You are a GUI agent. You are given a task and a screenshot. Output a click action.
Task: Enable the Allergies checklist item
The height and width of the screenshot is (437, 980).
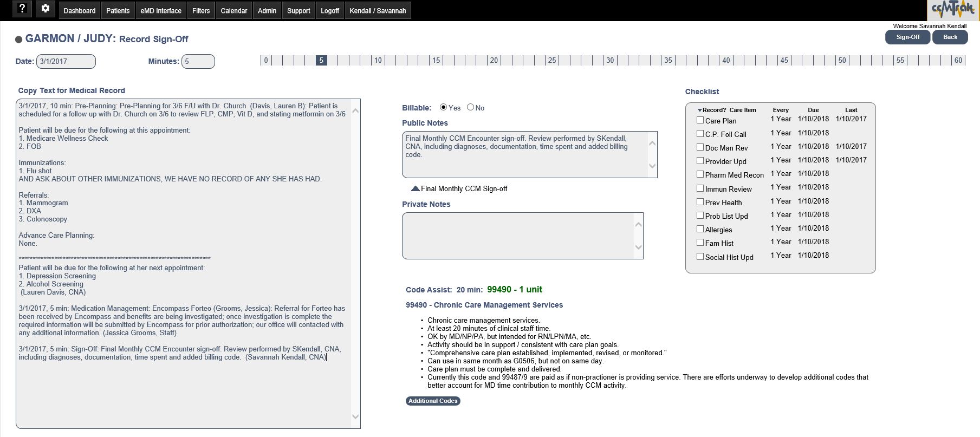point(700,229)
